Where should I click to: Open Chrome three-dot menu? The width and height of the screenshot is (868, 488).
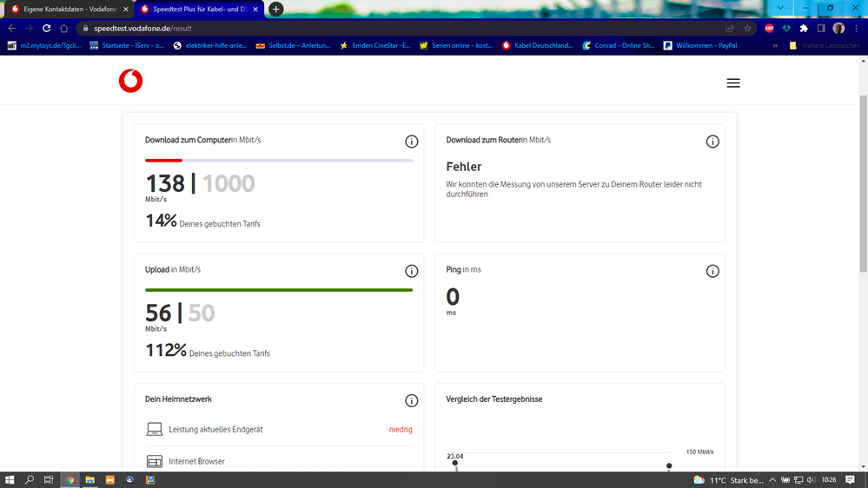point(857,28)
